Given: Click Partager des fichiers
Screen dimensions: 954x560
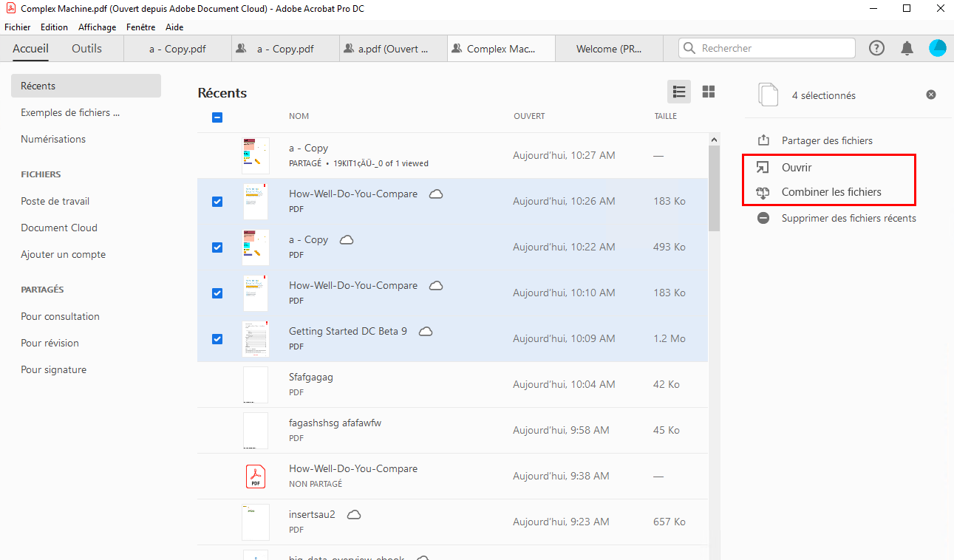Looking at the screenshot, I should point(827,140).
